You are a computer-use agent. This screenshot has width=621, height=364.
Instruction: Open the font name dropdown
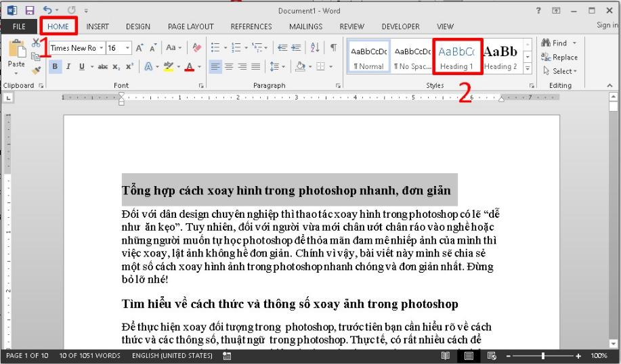coord(101,48)
